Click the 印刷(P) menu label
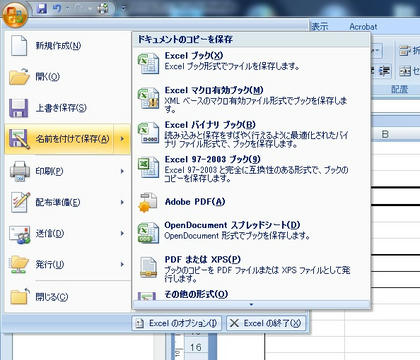Viewport: 420px width, 360px height. coord(49,171)
